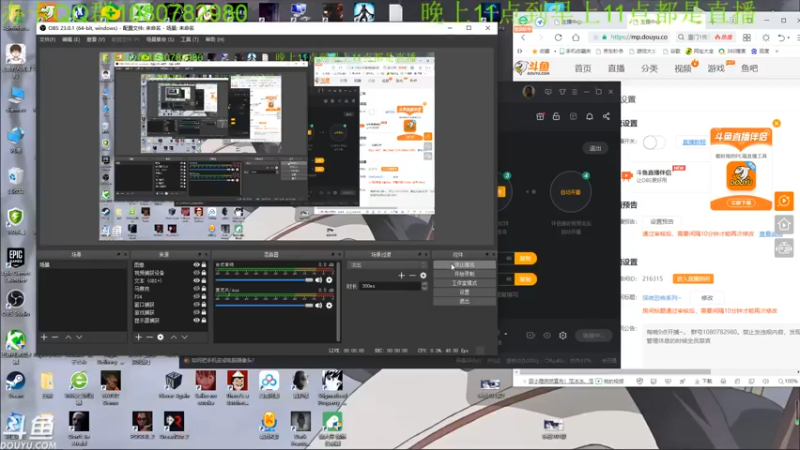Move the scene up with the arrow in the OBS Scenes panel
The width and height of the screenshot is (800, 450).
[68, 337]
